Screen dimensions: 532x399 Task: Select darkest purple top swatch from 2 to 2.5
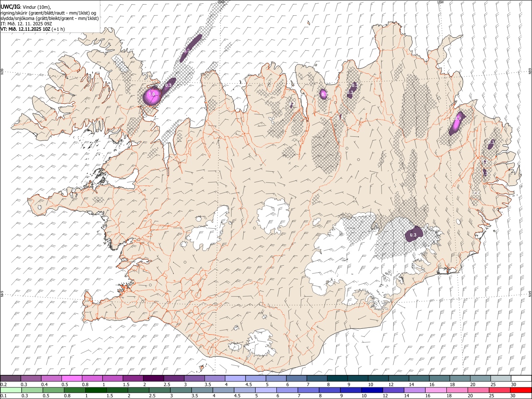[153, 379]
